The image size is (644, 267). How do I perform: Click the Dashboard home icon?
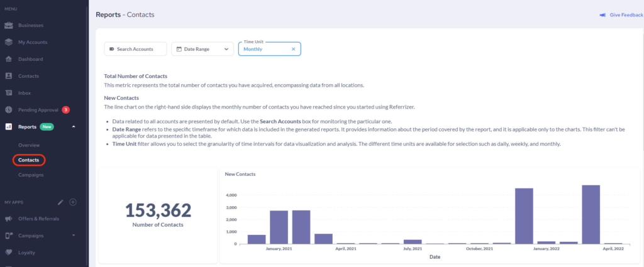click(9, 59)
